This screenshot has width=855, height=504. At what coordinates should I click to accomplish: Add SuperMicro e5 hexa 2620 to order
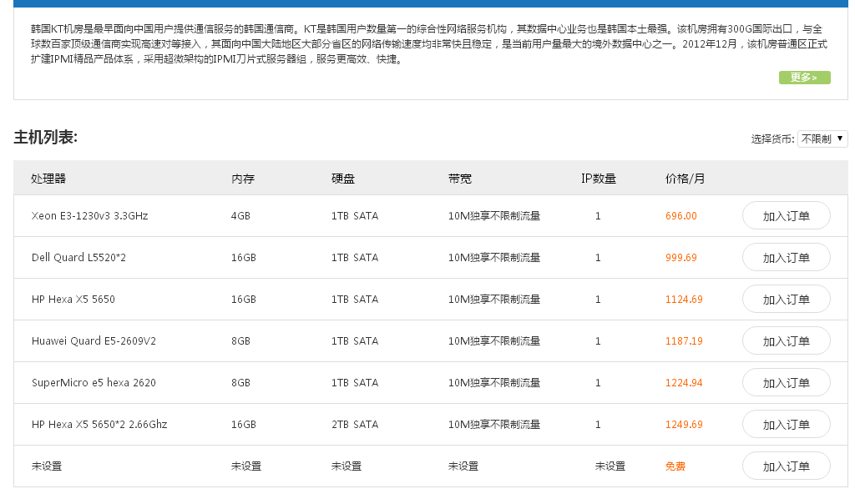(x=787, y=382)
